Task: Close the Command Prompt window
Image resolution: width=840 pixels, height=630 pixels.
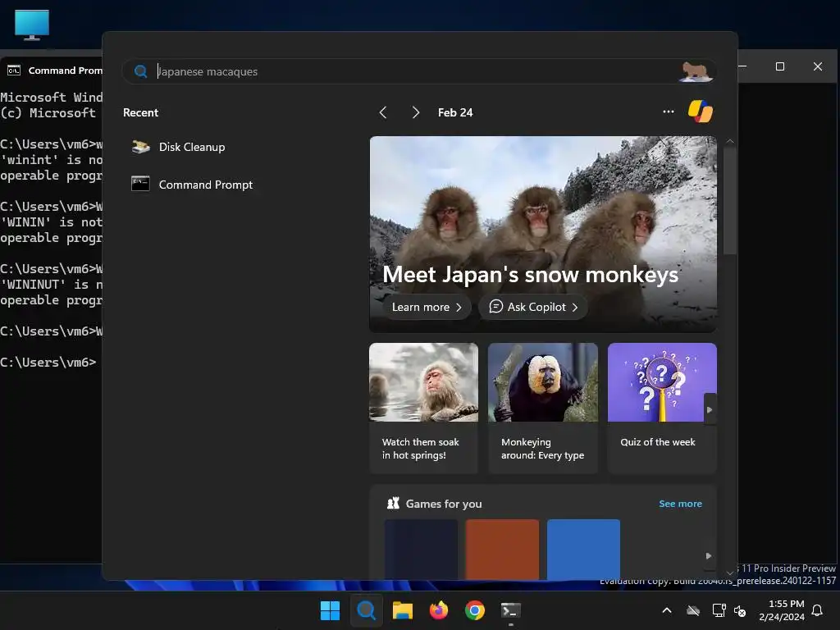Action: tap(818, 66)
